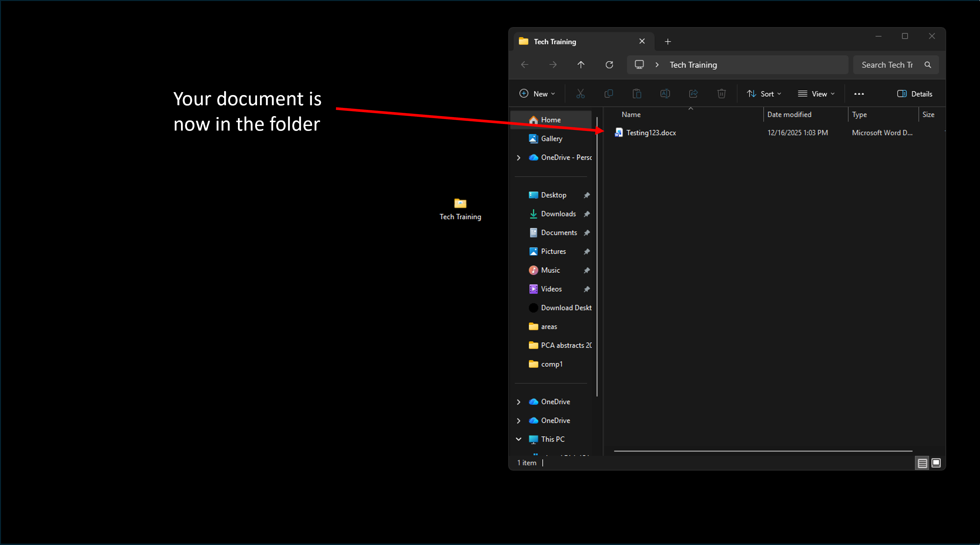The image size is (980, 545).
Task: Click the Up directory arrow
Action: (x=580, y=65)
